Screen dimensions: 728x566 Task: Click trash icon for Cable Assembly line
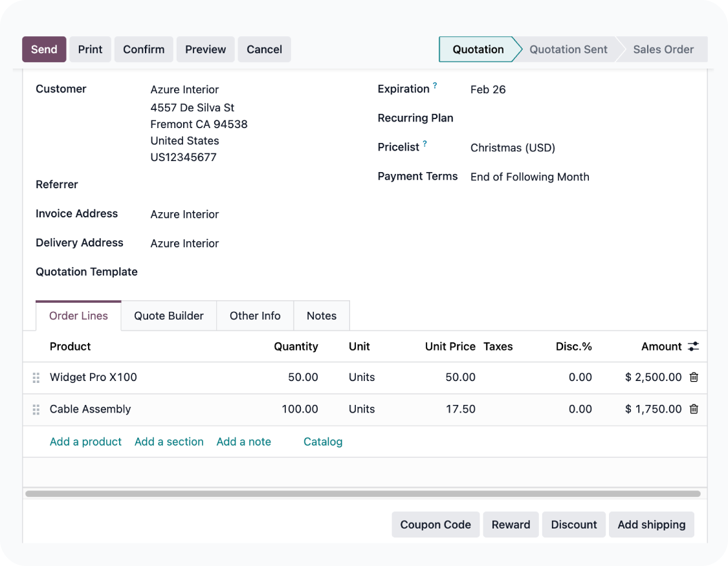click(x=694, y=409)
